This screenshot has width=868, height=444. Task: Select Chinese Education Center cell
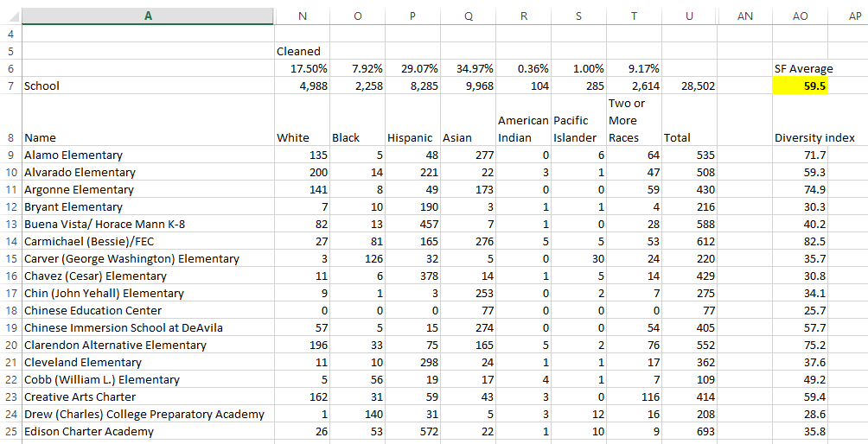148,310
